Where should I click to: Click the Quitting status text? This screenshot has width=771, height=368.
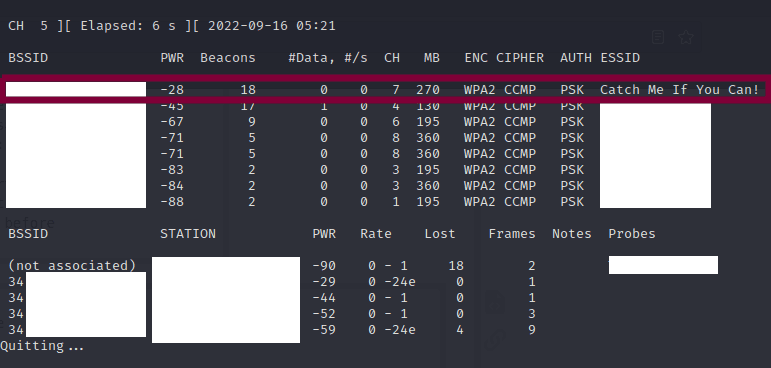42,346
